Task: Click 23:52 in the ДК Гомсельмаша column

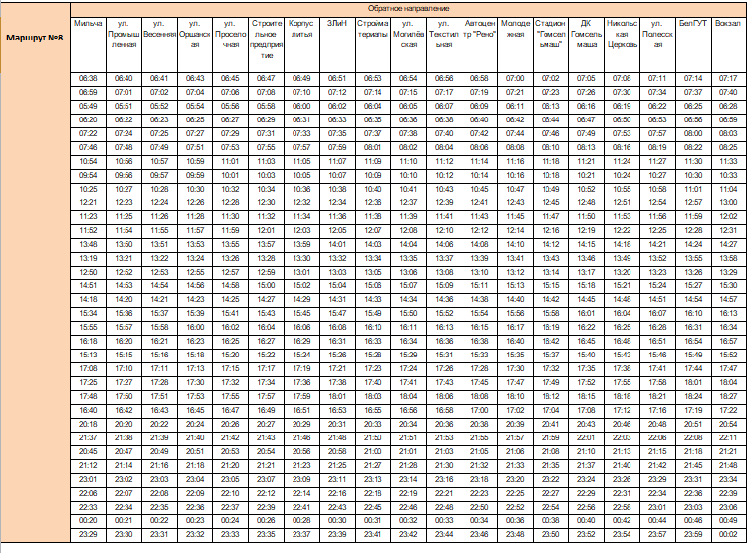Action: pyautogui.click(x=586, y=534)
